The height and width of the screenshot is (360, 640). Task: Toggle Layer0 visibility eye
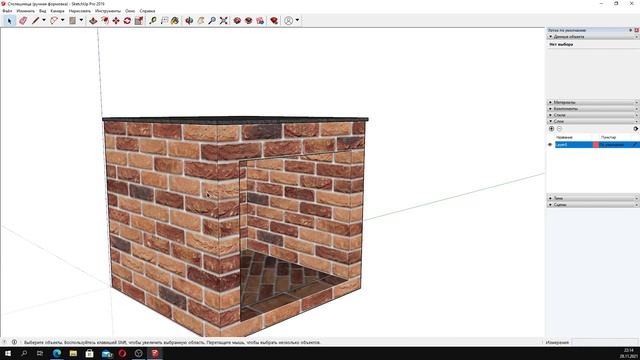(x=550, y=145)
